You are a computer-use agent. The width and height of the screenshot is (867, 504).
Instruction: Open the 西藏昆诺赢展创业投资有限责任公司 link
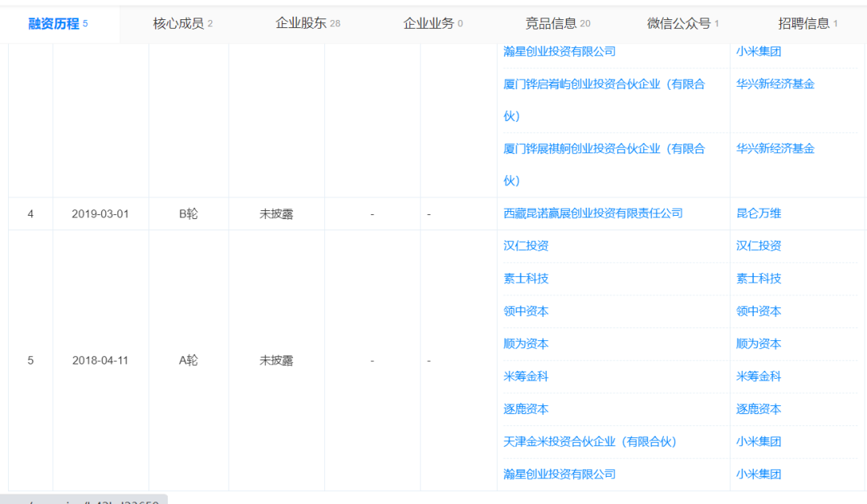(593, 213)
